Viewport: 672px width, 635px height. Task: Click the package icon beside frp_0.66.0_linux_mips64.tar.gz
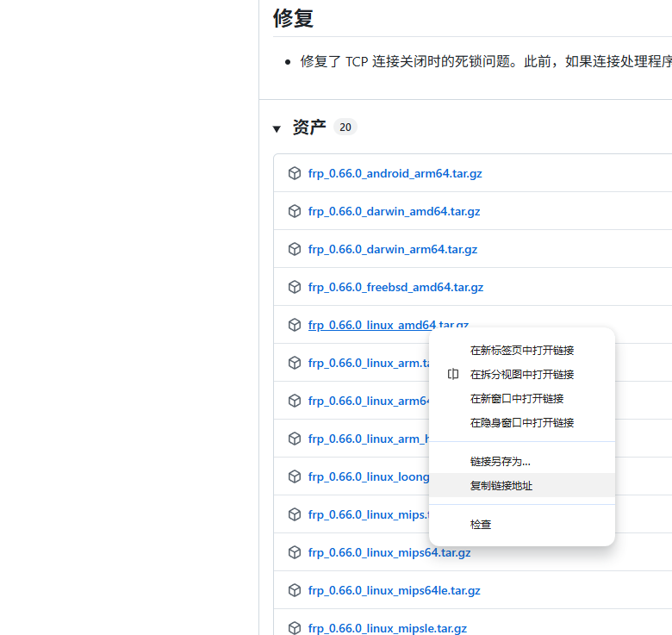coord(295,553)
